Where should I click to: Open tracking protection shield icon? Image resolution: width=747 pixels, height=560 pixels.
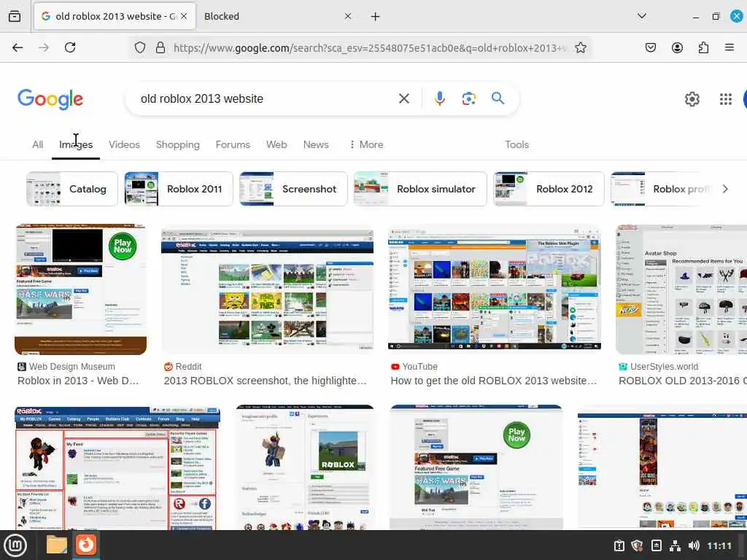(x=139, y=47)
